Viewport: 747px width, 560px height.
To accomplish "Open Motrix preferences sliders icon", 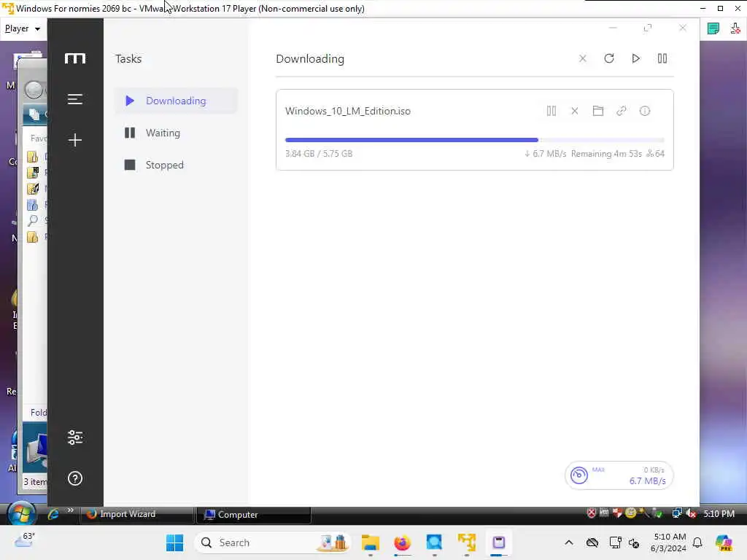I will coord(75,437).
